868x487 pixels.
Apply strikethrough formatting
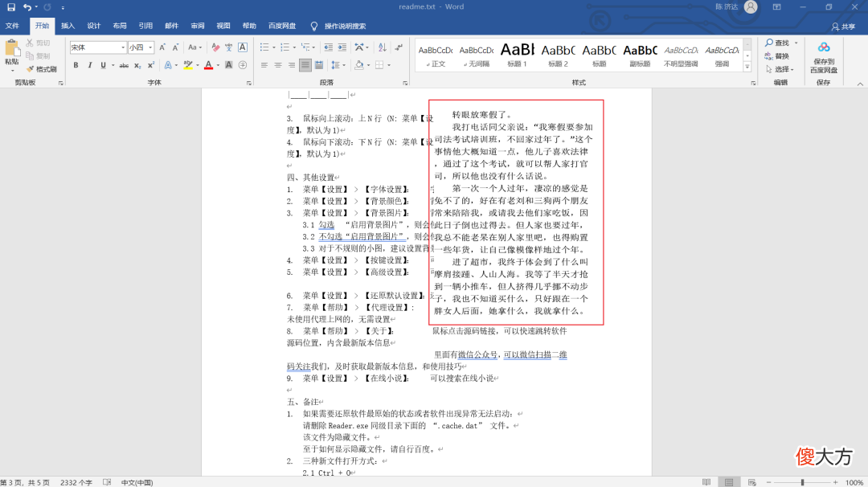pos(124,65)
